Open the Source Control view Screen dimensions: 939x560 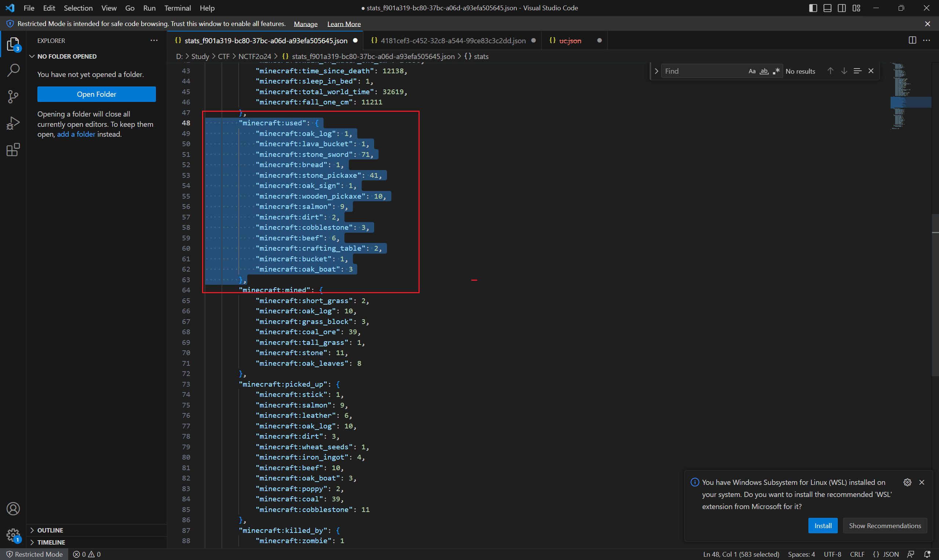(x=13, y=97)
